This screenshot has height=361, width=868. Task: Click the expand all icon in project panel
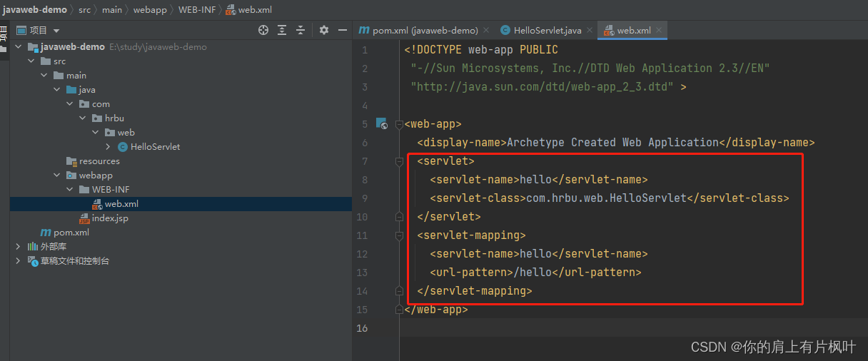[x=282, y=30]
